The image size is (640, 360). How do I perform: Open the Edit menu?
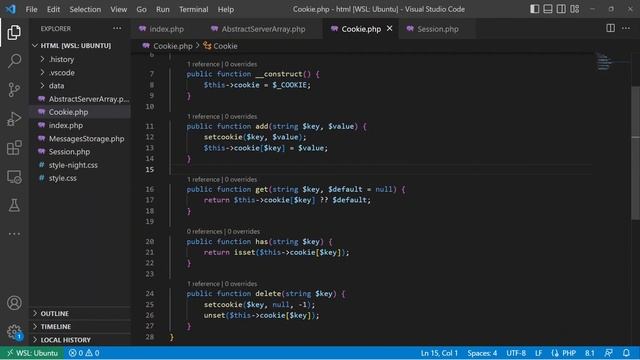pos(53,9)
